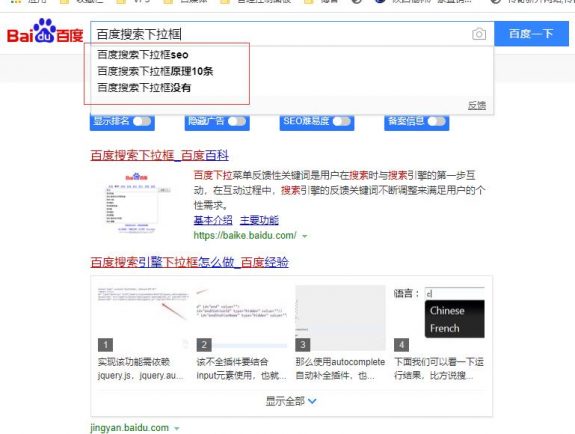Select suggestion 百度搜索下拉框原理10条
This screenshot has width=575, height=434.
(155, 71)
